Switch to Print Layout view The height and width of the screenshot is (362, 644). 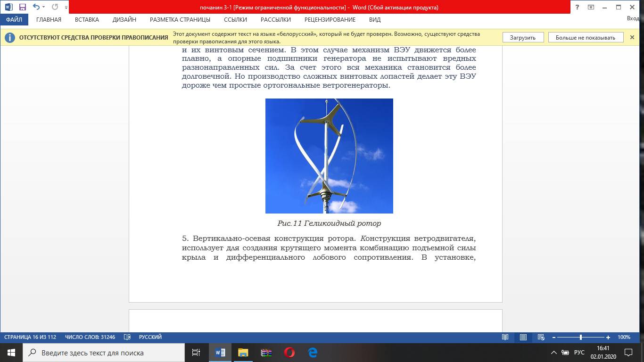click(x=523, y=337)
